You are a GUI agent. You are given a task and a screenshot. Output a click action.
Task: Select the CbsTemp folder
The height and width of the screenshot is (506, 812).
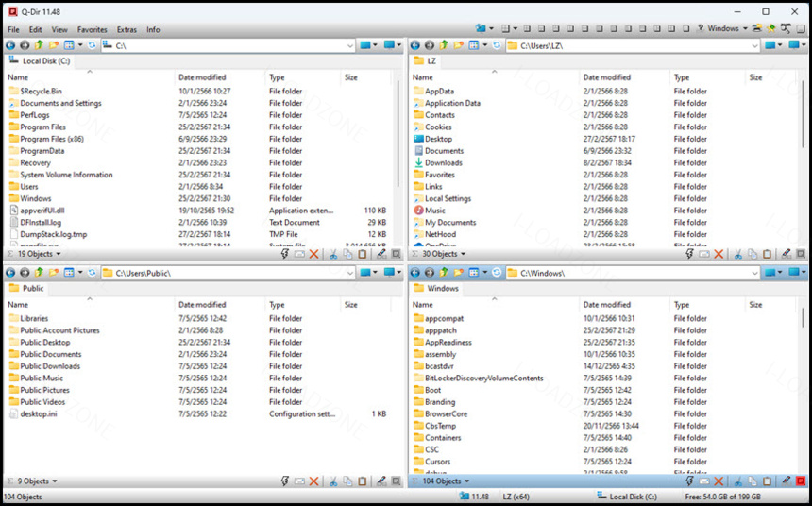[434, 426]
